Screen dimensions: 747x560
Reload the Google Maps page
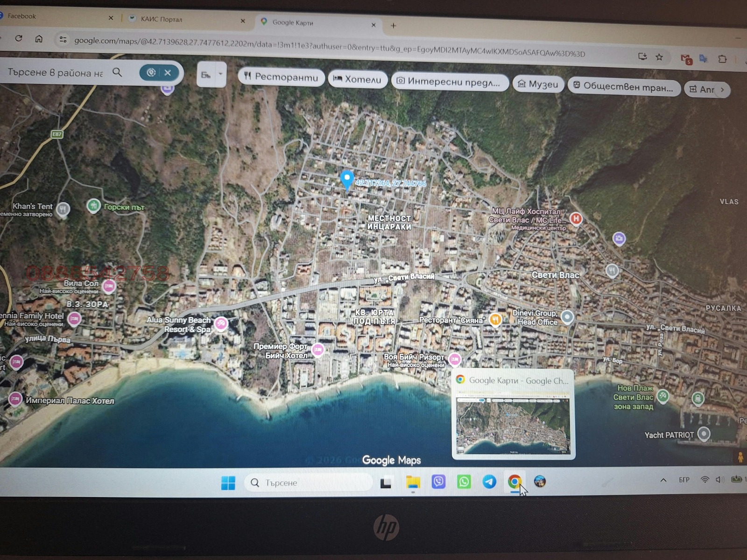[x=19, y=38]
